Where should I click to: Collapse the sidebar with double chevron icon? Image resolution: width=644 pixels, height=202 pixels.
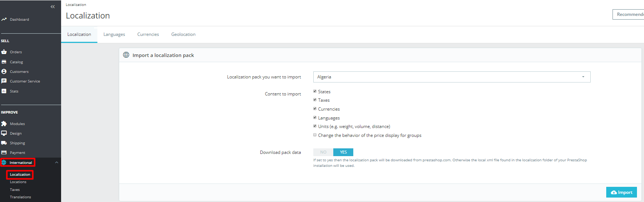click(53, 7)
